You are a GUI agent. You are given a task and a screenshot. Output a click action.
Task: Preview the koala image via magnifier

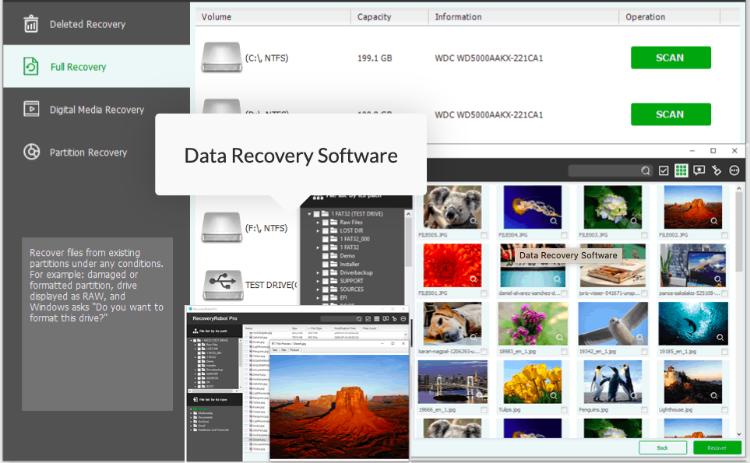(474, 220)
